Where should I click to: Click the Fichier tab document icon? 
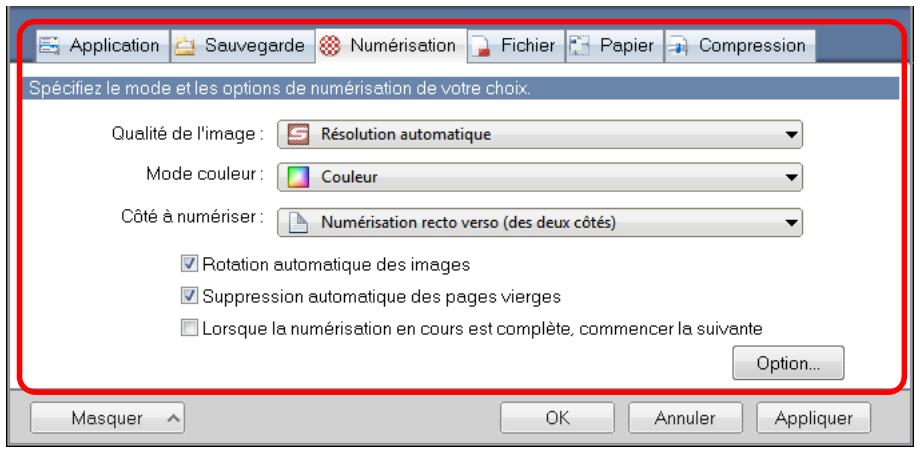pos(480,46)
